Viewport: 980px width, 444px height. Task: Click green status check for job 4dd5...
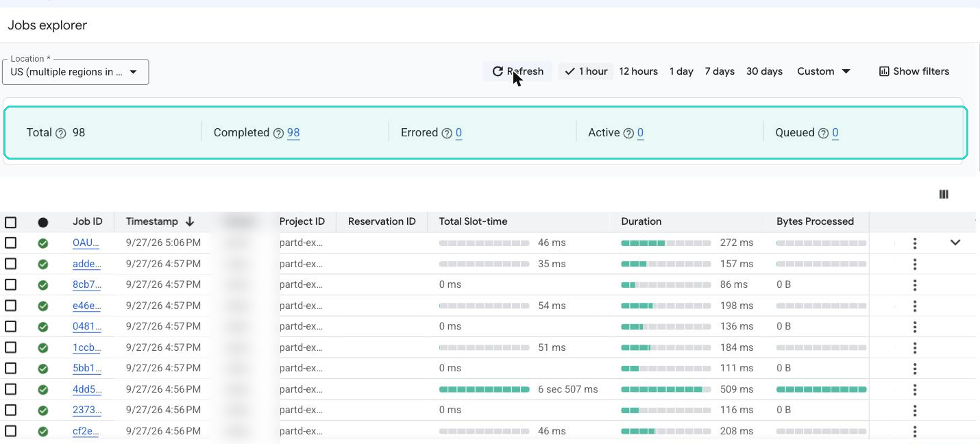[x=42, y=389]
